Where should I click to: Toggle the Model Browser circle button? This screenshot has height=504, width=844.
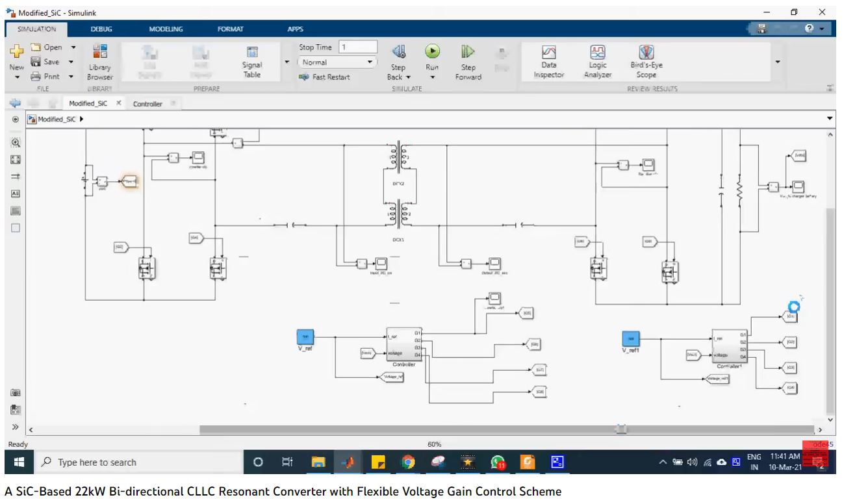click(16, 120)
